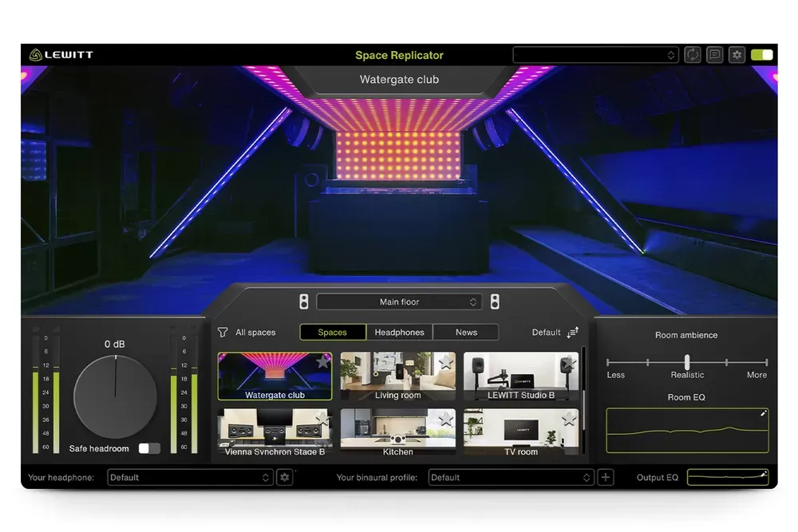The width and height of the screenshot is (798, 532).
Task: Click the Room EQ edit pencil icon
Action: (x=763, y=413)
